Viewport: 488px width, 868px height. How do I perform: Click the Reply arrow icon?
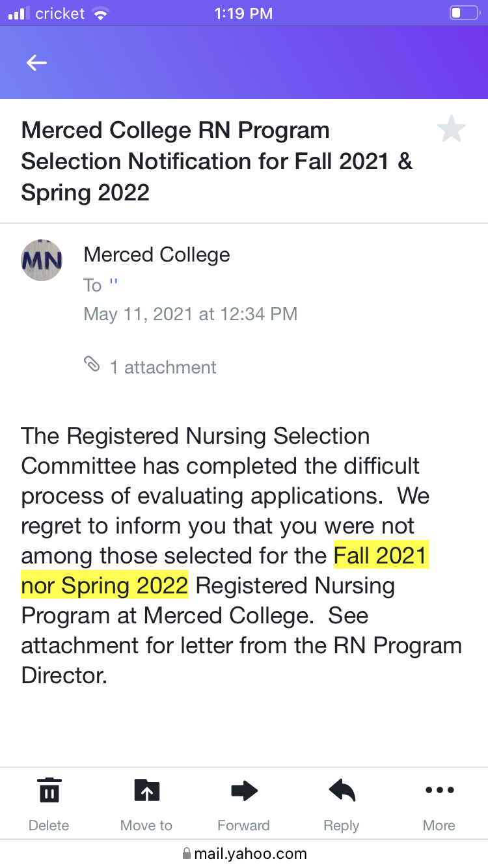coord(342,791)
